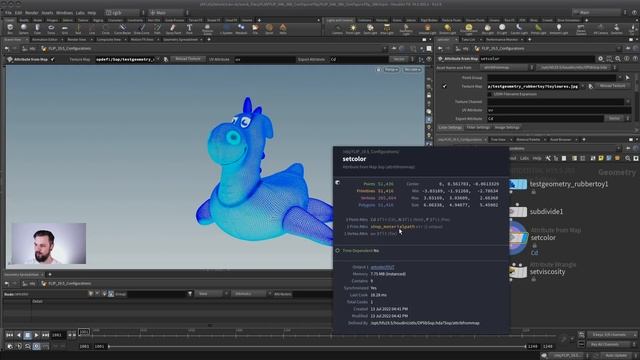Image resolution: width=640 pixels, height=360 pixels.
Task: Open the Windows menu
Action: [x=64, y=13]
